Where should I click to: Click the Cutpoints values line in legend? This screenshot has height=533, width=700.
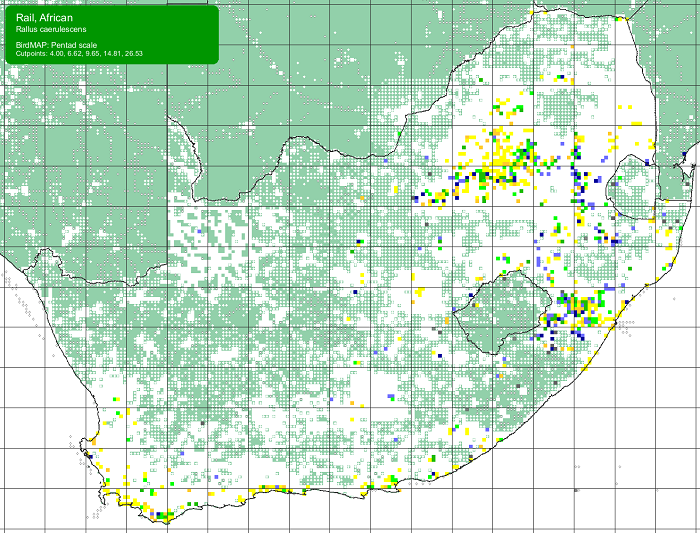(x=80, y=53)
